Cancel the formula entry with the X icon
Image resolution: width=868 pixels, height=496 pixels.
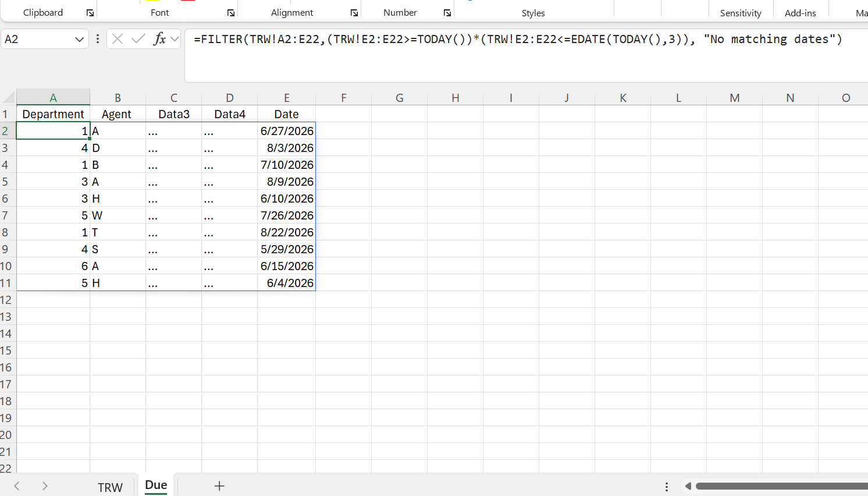click(118, 39)
